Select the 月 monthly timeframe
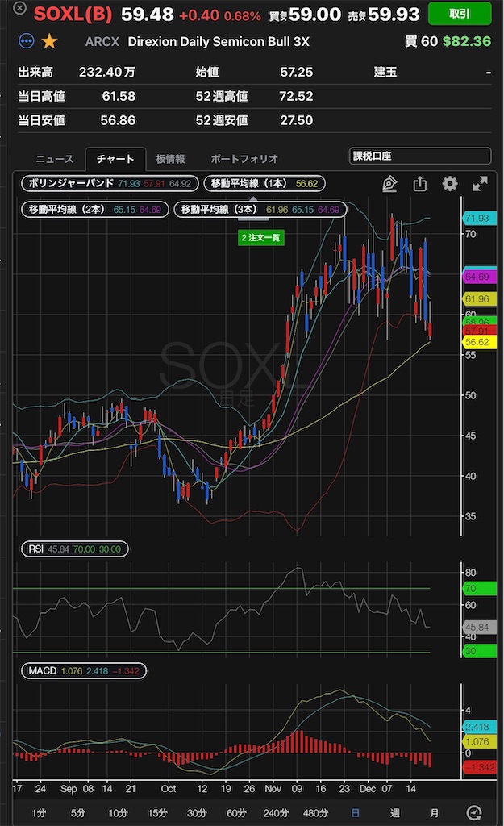This screenshot has height=826, width=504. coord(434,813)
